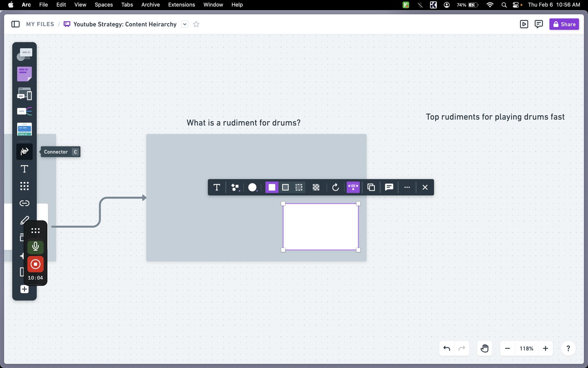Select the wireframe elements tool
Screen dimensions: 588x368
pos(24,94)
